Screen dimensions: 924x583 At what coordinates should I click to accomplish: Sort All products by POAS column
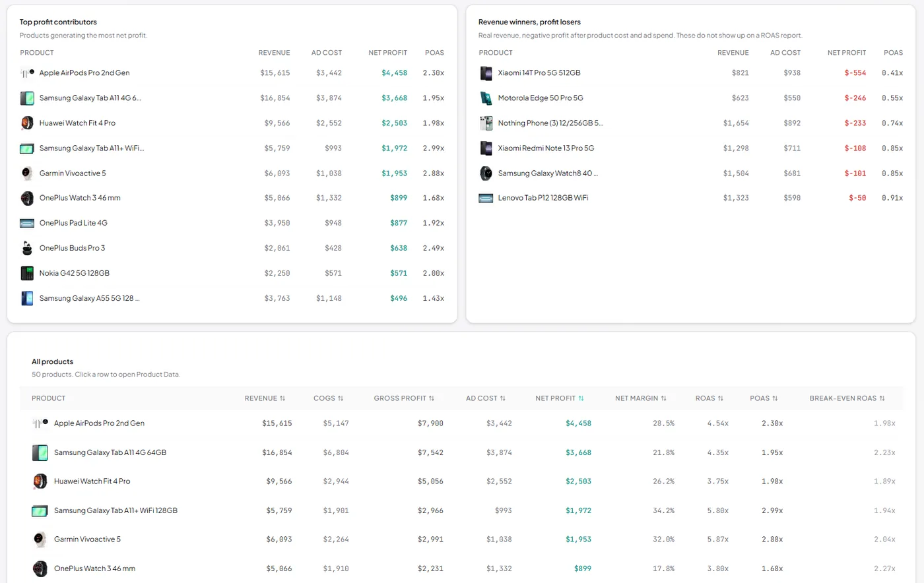click(x=764, y=398)
